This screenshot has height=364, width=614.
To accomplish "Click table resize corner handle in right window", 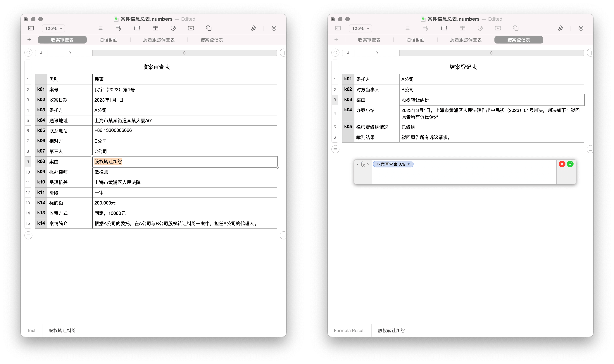I will [590, 149].
